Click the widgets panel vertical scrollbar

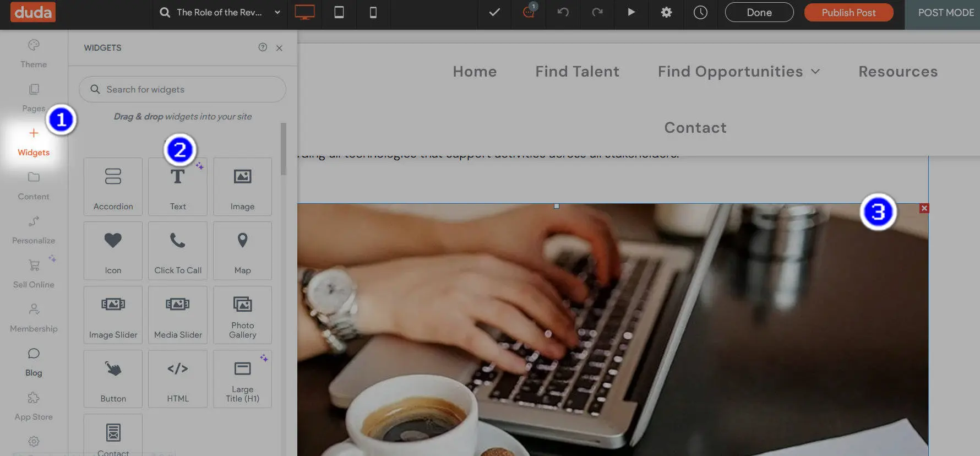284,149
